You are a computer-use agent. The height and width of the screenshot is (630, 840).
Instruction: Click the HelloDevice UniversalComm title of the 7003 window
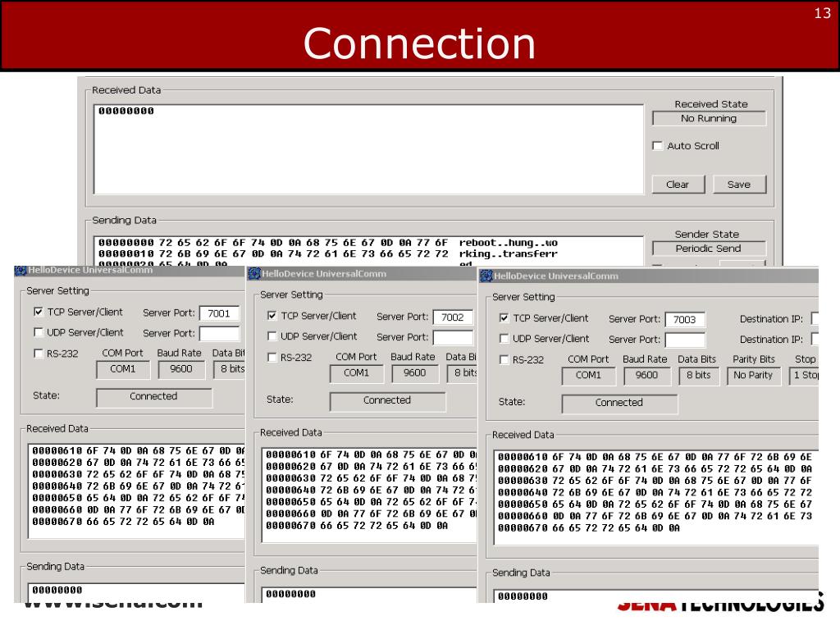tap(556, 276)
